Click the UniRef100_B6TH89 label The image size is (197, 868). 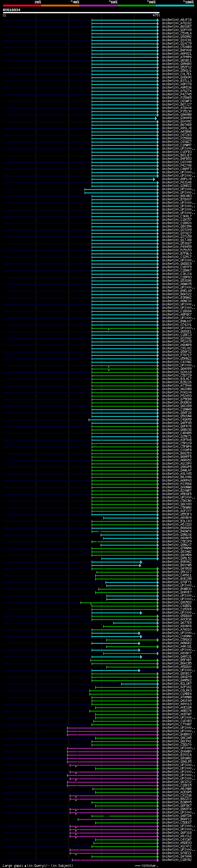click(177, 125)
